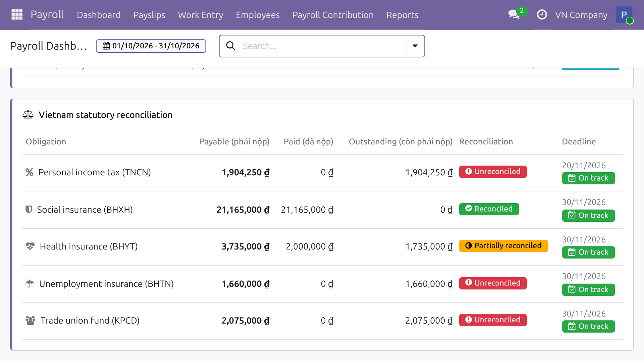The image size is (644, 361).
Task: Click the Obligation column header
Action: pos(46,141)
